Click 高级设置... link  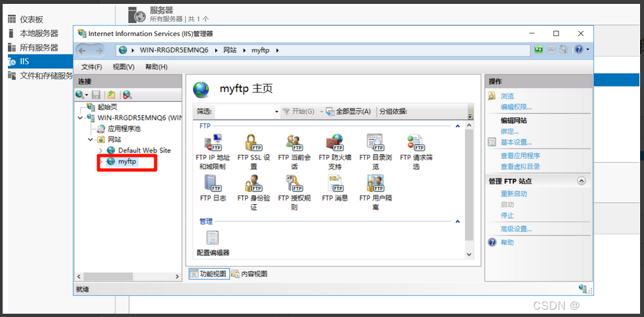click(x=516, y=229)
